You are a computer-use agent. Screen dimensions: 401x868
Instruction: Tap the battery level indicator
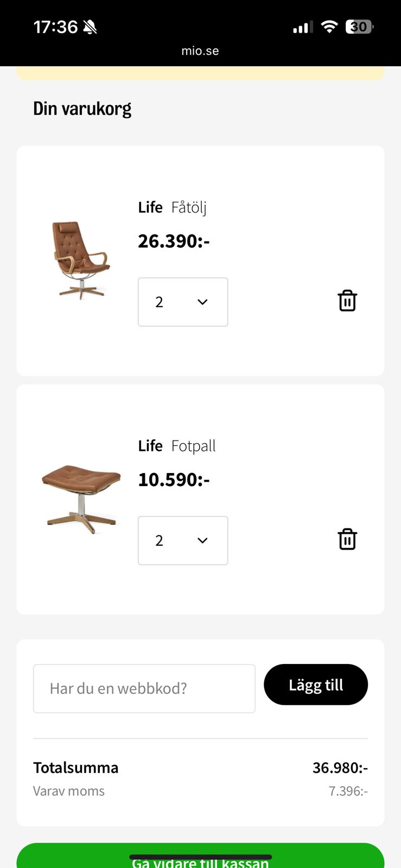tap(359, 27)
